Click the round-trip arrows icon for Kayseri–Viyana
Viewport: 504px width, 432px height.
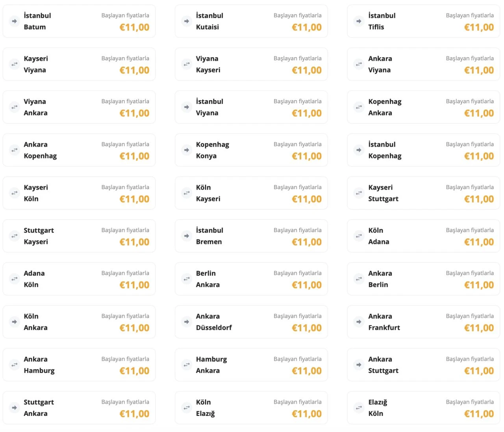click(x=15, y=64)
